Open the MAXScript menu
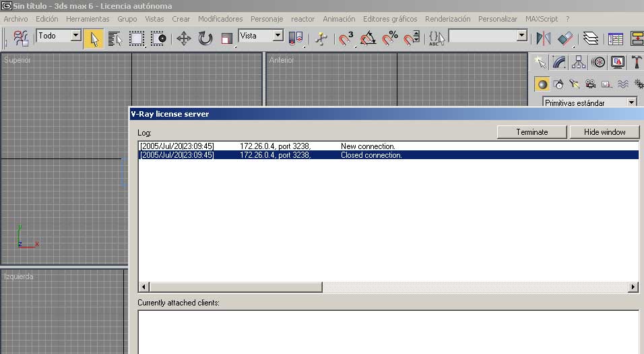The image size is (644, 354). coord(542,19)
